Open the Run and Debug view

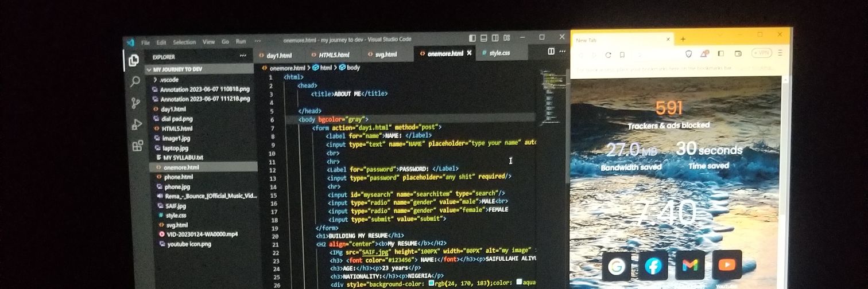tap(137, 124)
